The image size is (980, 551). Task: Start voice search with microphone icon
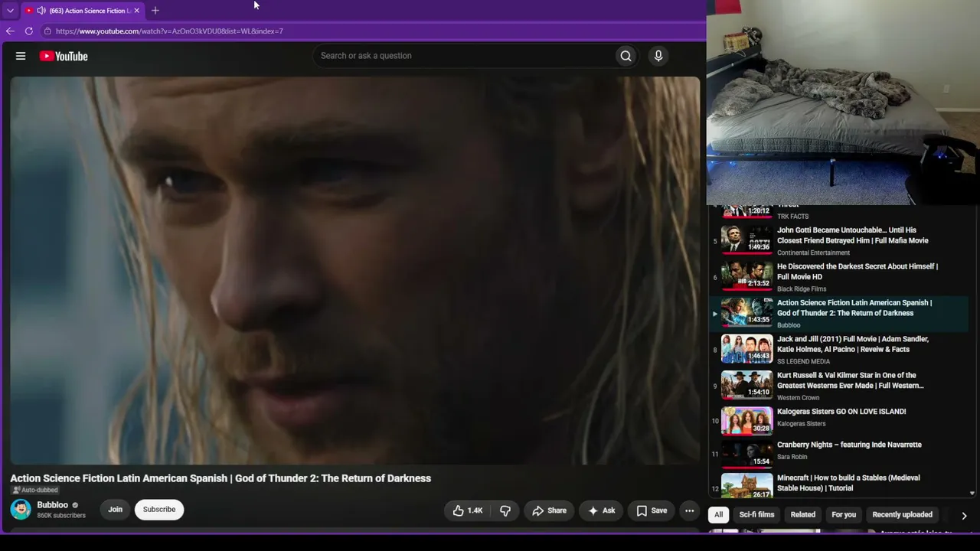[x=658, y=56]
